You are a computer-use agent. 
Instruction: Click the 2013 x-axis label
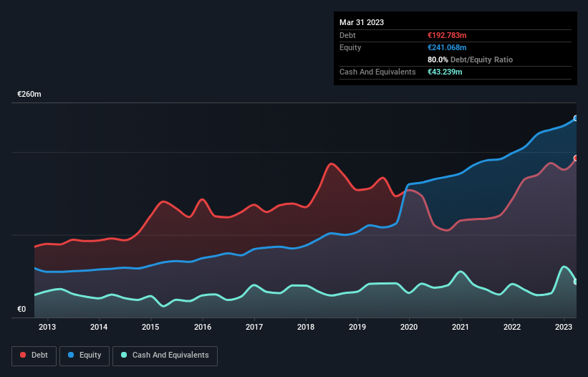47,327
